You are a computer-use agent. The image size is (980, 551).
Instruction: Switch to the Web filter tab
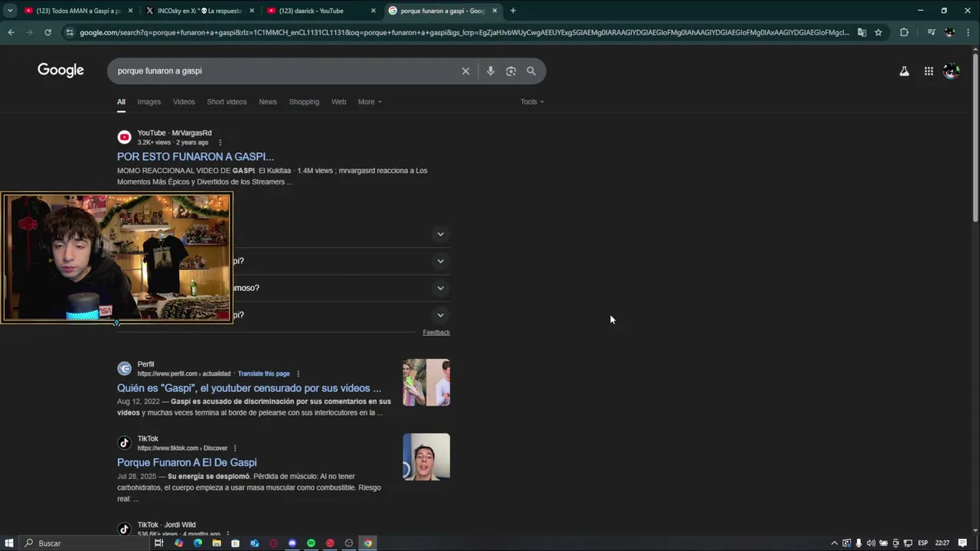338,102
